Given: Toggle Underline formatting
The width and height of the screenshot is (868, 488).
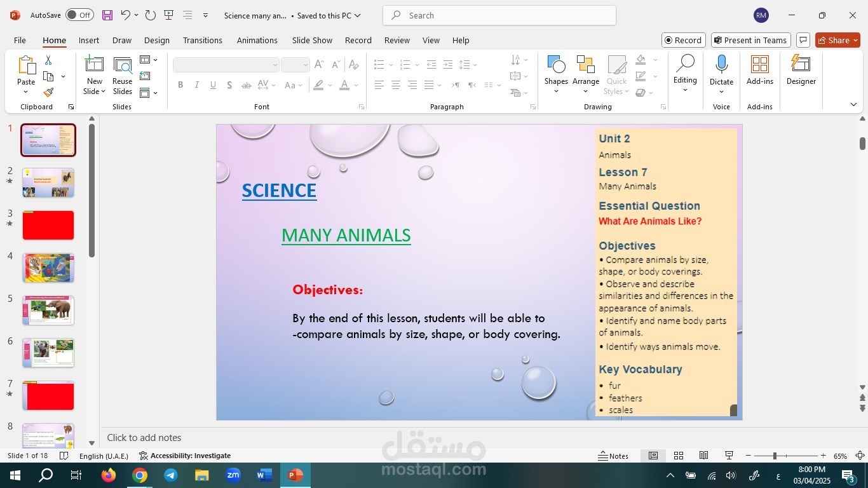Looking at the screenshot, I should tap(213, 85).
